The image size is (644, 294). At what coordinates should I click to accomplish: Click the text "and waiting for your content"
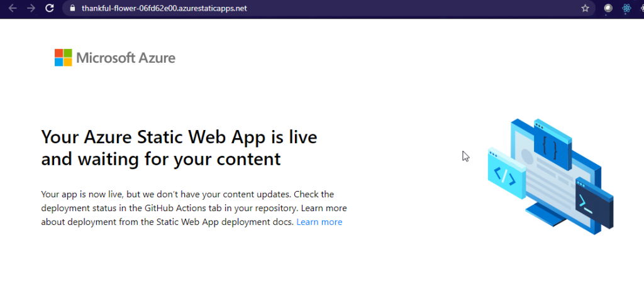coord(161,159)
